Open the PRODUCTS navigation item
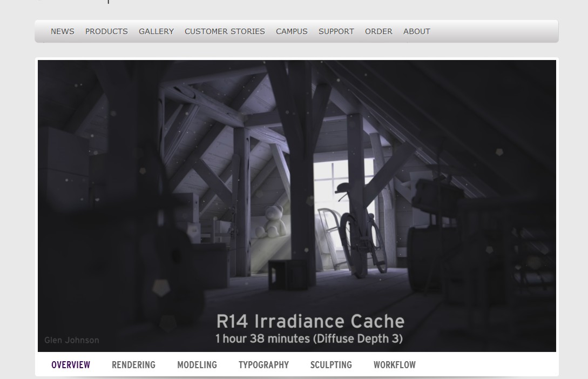588x379 pixels. [x=106, y=31]
